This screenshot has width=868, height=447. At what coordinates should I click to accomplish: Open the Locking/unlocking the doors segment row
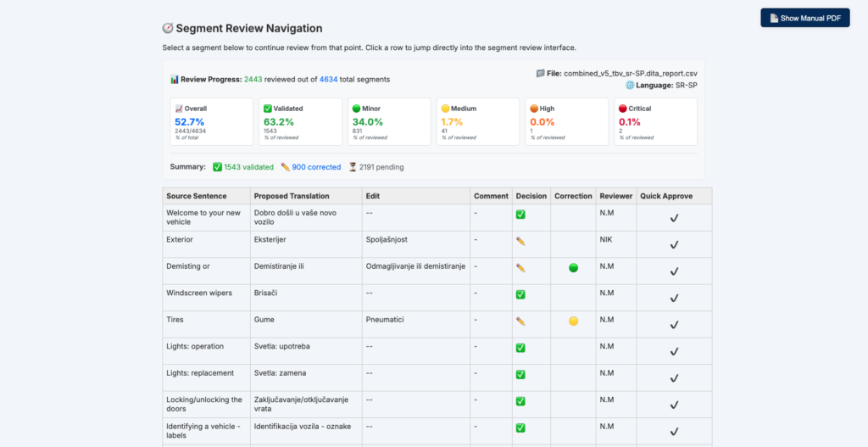tap(205, 404)
